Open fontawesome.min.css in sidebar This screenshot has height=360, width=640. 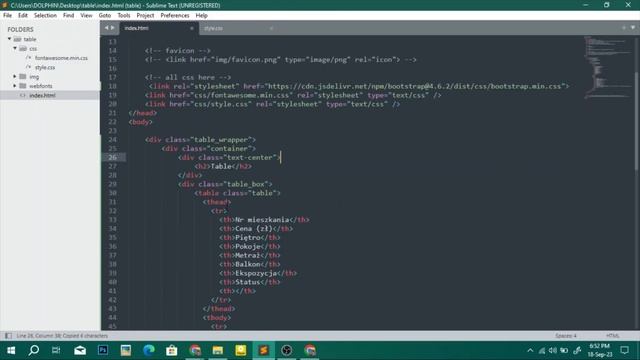pos(61,58)
